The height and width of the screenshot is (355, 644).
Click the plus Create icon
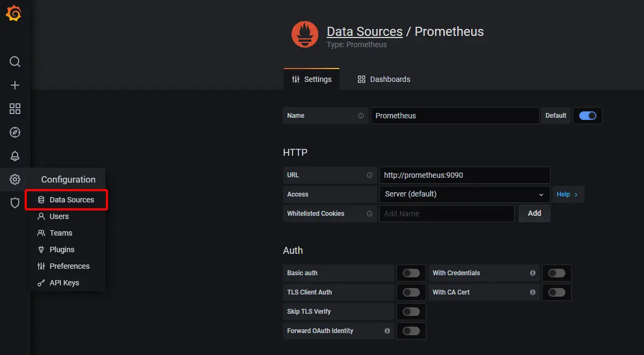[15, 85]
